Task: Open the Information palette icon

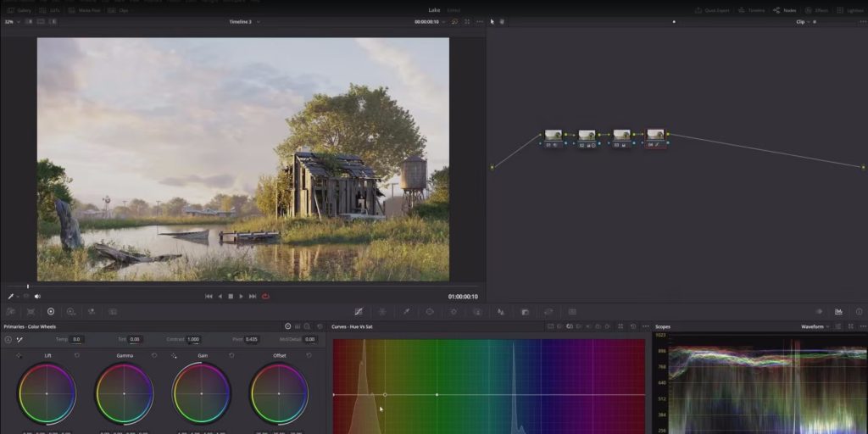Action: [860, 312]
